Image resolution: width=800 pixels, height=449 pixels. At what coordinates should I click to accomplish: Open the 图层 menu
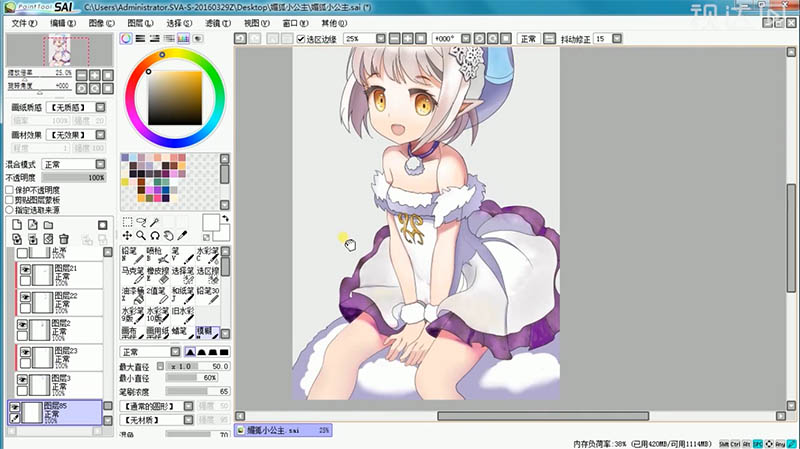[140, 23]
